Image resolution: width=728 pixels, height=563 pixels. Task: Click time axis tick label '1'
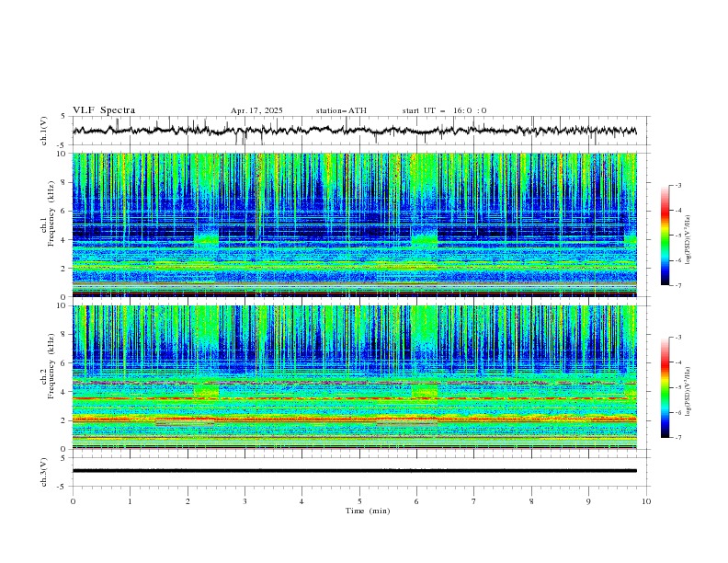pyautogui.click(x=130, y=501)
